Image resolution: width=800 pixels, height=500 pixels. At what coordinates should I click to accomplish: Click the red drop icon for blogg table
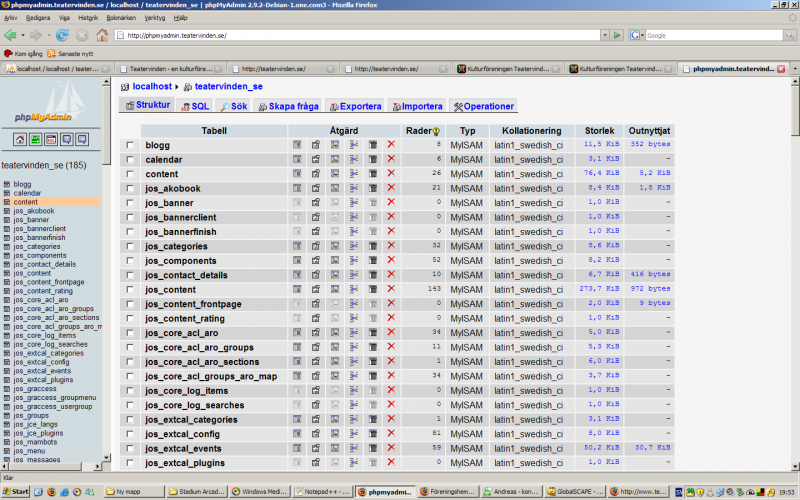(391, 145)
